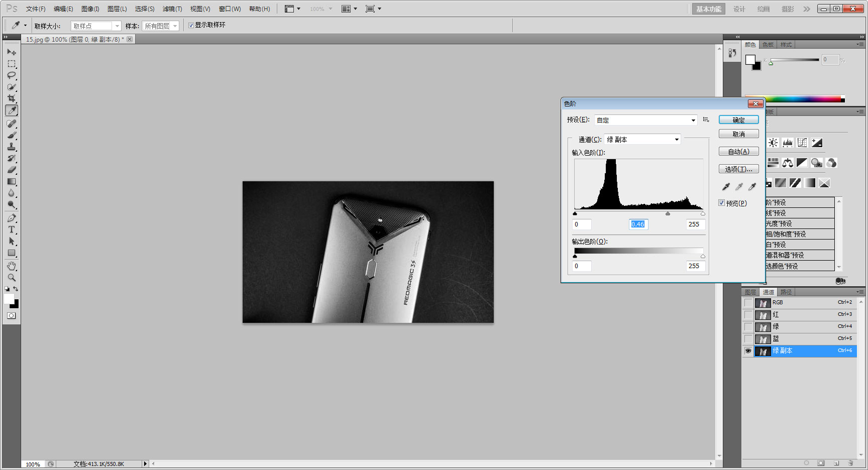Open the 滤镜 menu
The image size is (868, 470).
coord(172,9)
